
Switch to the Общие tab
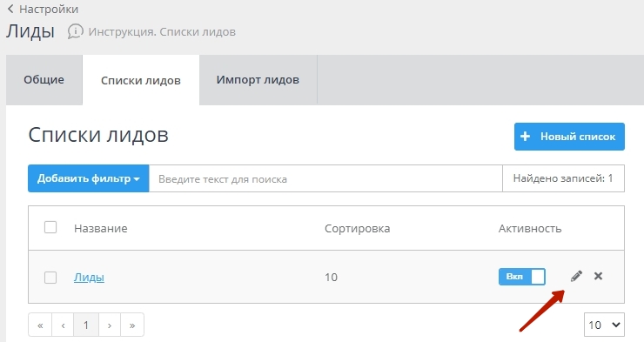coord(44,80)
